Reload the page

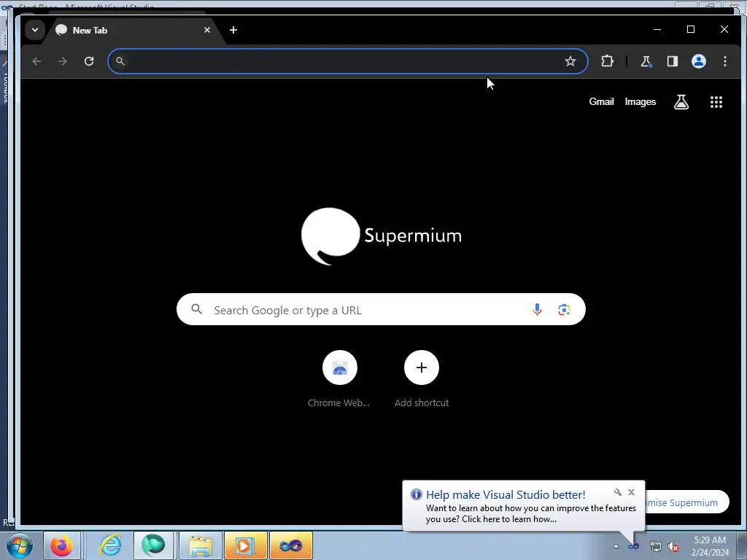click(x=89, y=61)
